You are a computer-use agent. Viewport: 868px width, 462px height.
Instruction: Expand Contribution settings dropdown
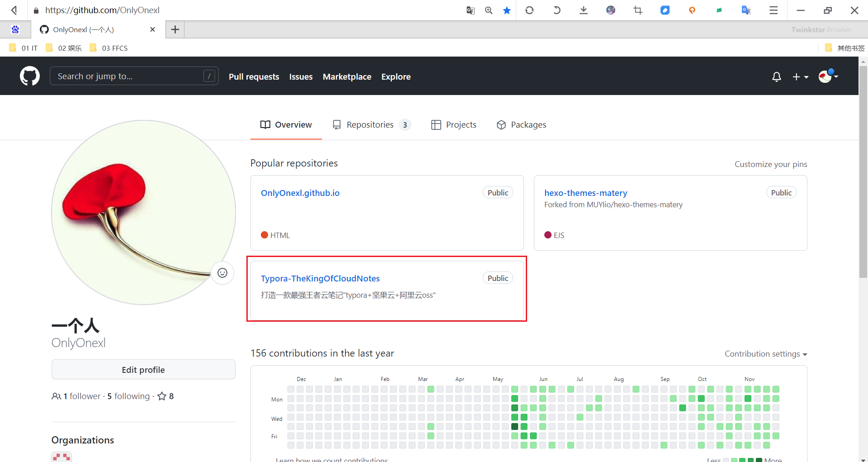(x=766, y=354)
